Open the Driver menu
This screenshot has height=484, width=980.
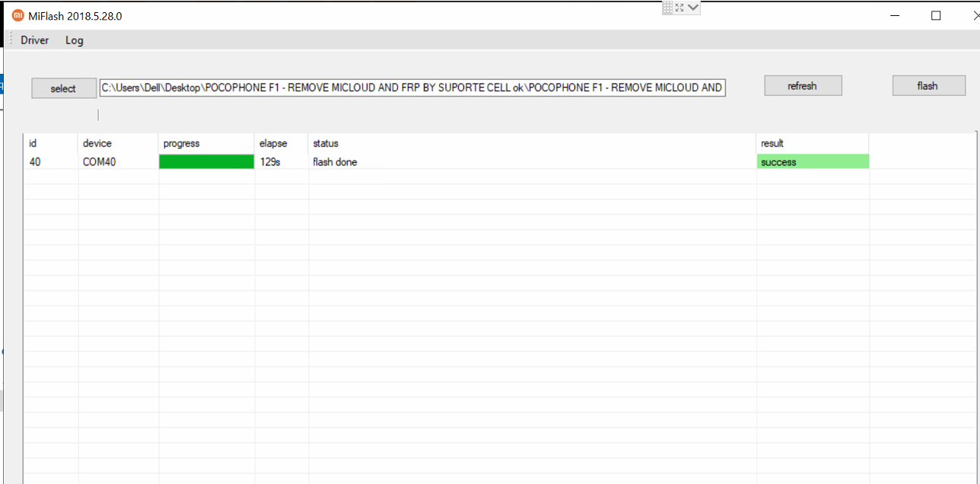tap(34, 40)
